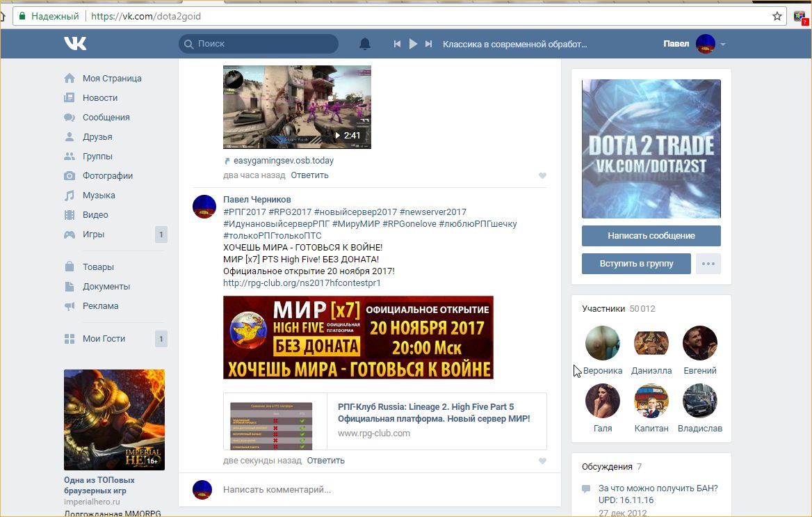
Task: Open Документы file icon
Action: coord(70,286)
